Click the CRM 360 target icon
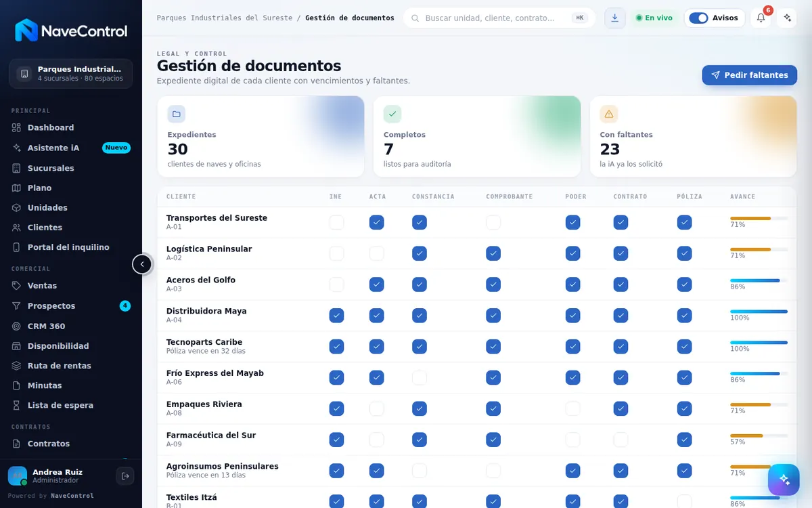Image resolution: width=812 pixels, height=508 pixels. point(17,326)
